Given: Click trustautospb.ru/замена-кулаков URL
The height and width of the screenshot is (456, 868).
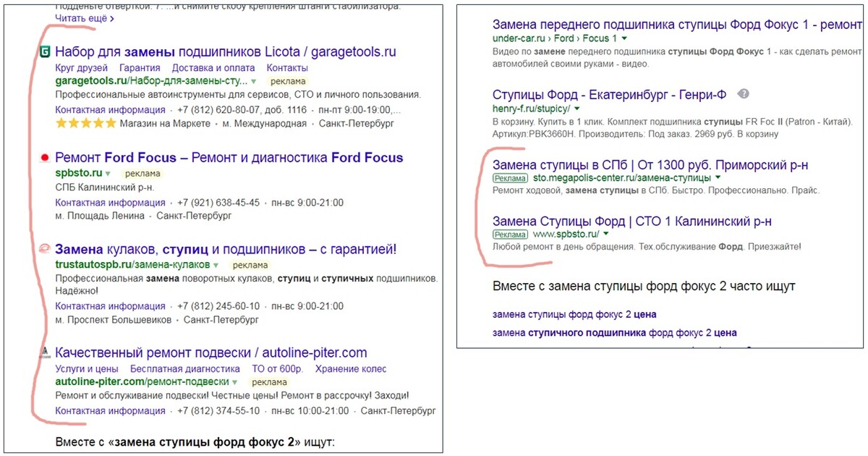Looking at the screenshot, I should (132, 265).
